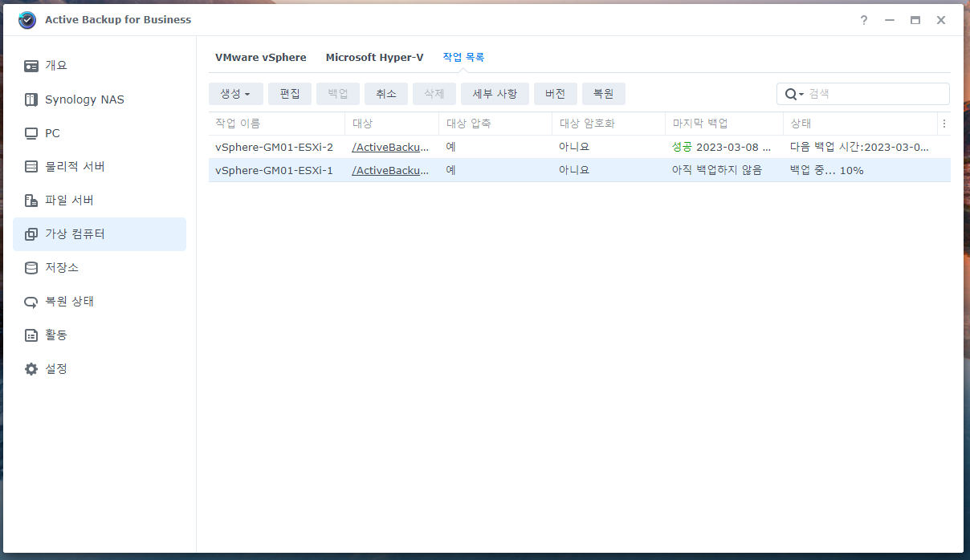Open the destination link for vSphere-GM01-ESXi-1

(x=390, y=171)
